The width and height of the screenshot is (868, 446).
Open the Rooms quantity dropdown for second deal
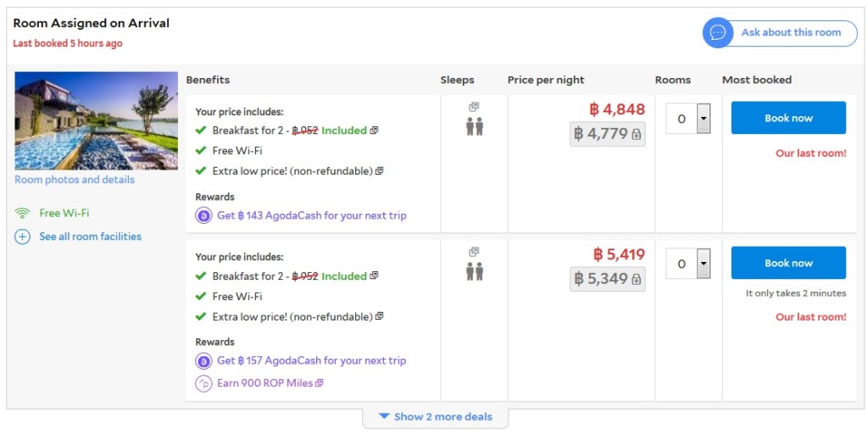[x=703, y=265]
